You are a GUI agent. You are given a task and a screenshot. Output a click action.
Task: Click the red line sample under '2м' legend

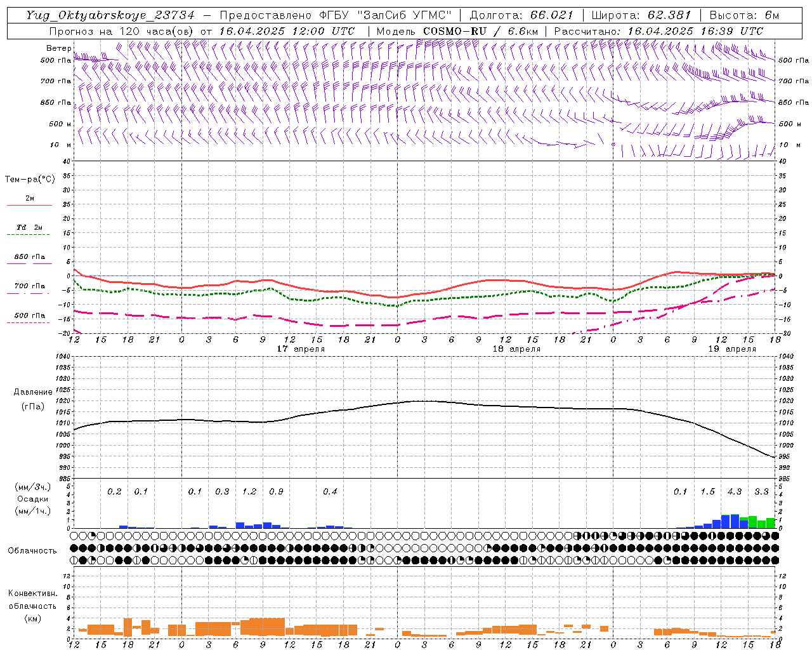[29, 206]
